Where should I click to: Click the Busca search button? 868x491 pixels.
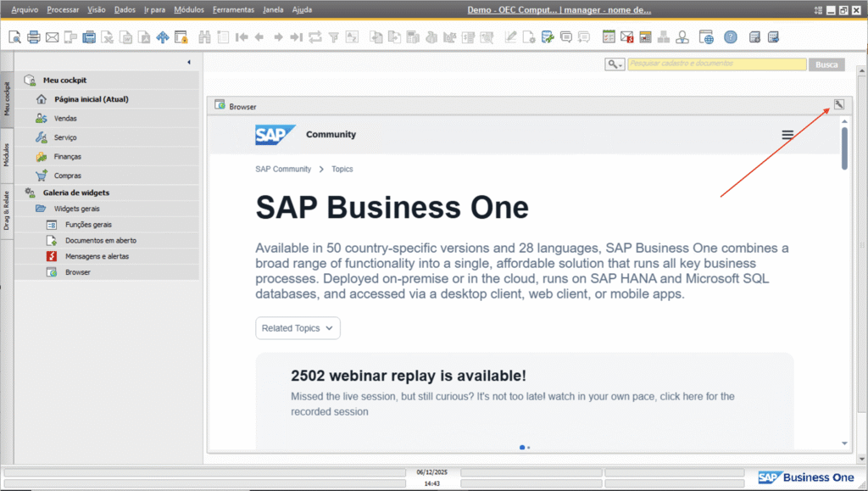coord(826,64)
